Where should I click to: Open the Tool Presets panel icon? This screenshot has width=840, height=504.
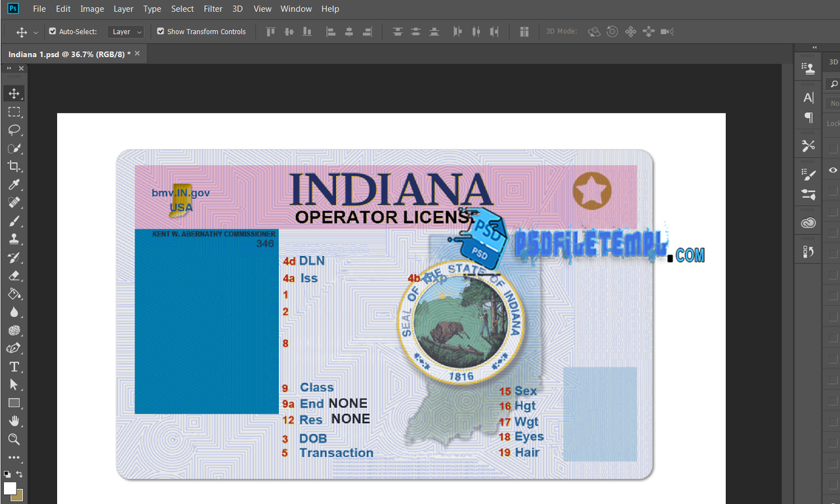coord(808,146)
